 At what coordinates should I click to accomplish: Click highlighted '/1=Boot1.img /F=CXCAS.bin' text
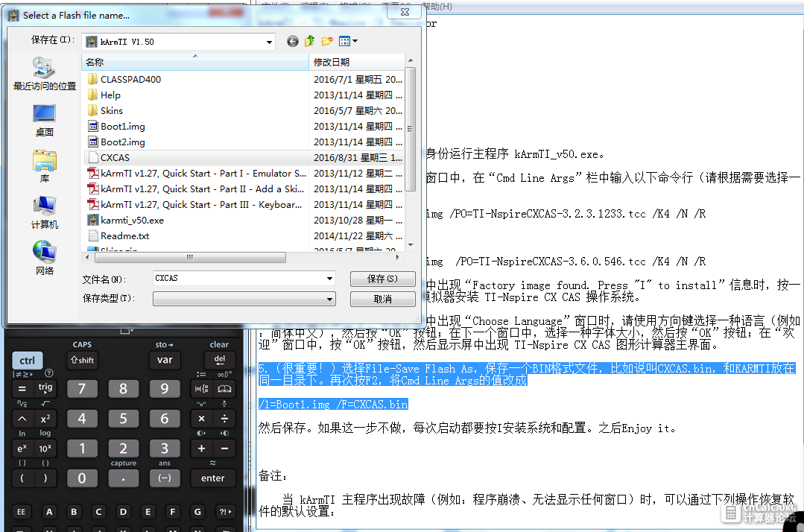[333, 405]
